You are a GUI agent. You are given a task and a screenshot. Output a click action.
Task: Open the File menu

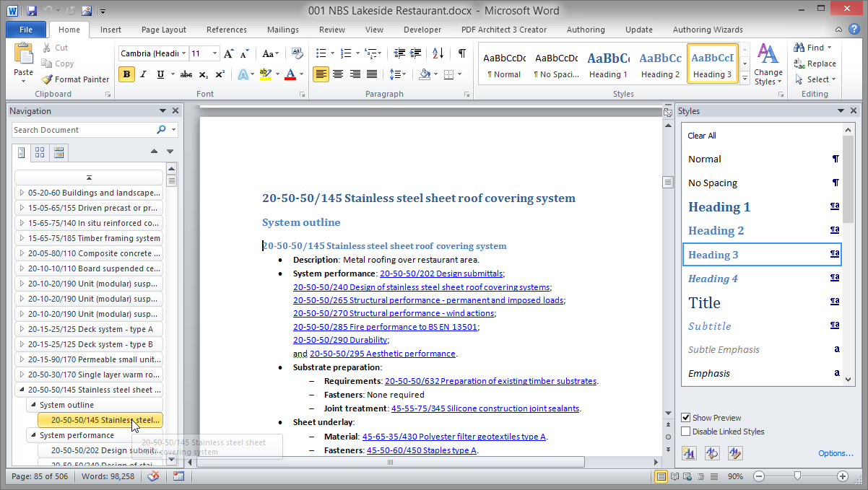pos(25,29)
